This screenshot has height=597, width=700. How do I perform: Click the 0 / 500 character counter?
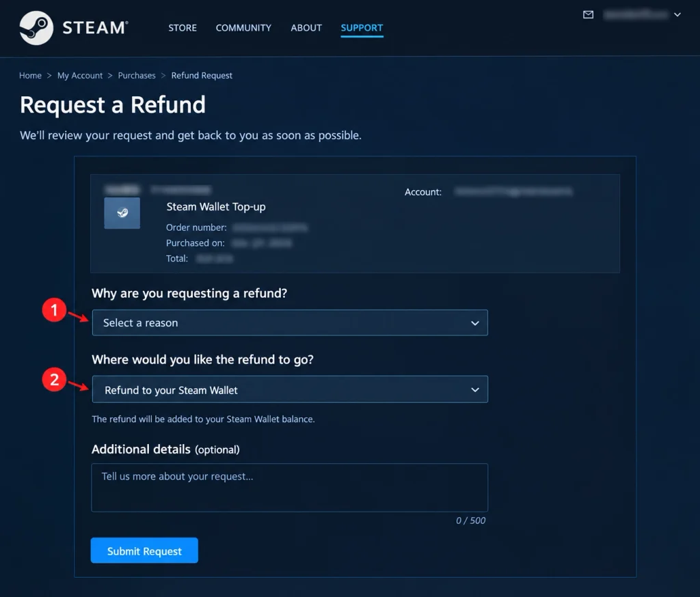tap(470, 520)
